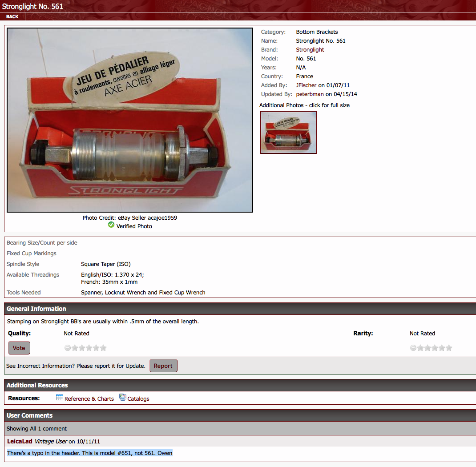Screen dimensions: 476x467
Task: Click the Reference & Charts table icon
Action: 60,398
